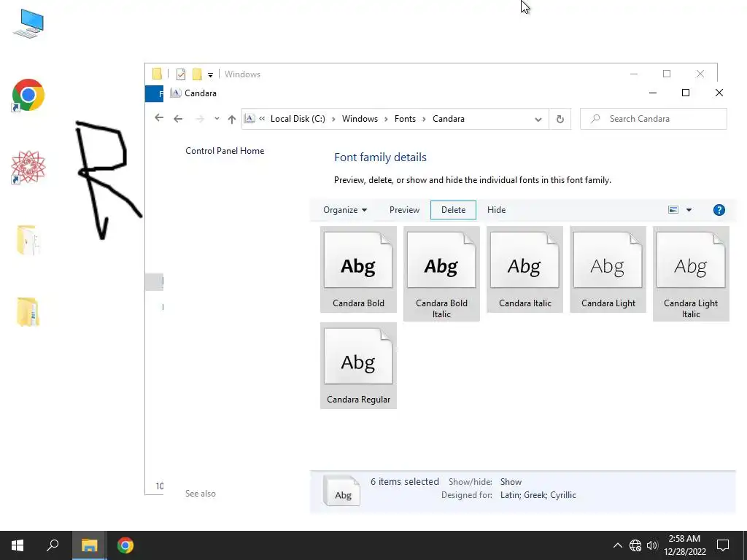Select Candara Light font thumbnail

coord(608,270)
